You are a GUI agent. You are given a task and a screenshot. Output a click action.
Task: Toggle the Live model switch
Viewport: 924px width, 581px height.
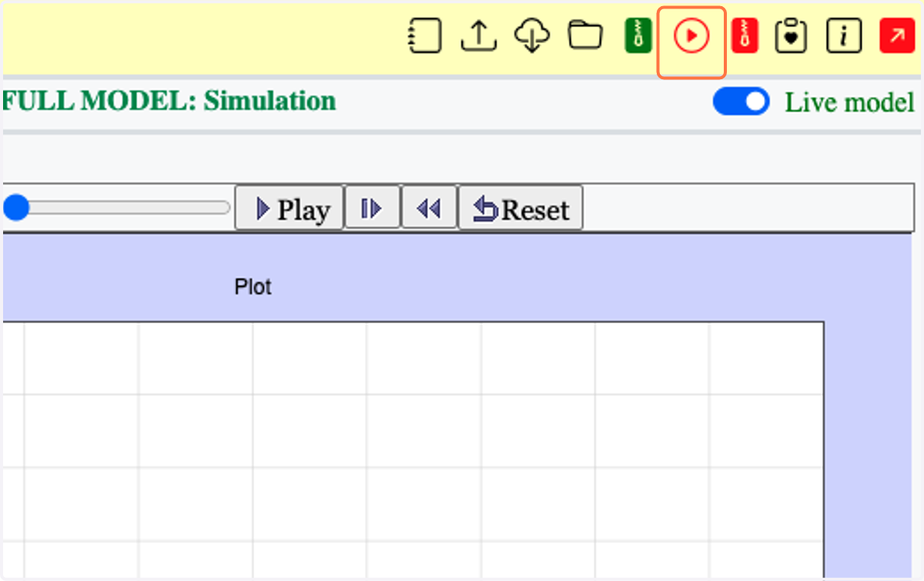pos(741,102)
